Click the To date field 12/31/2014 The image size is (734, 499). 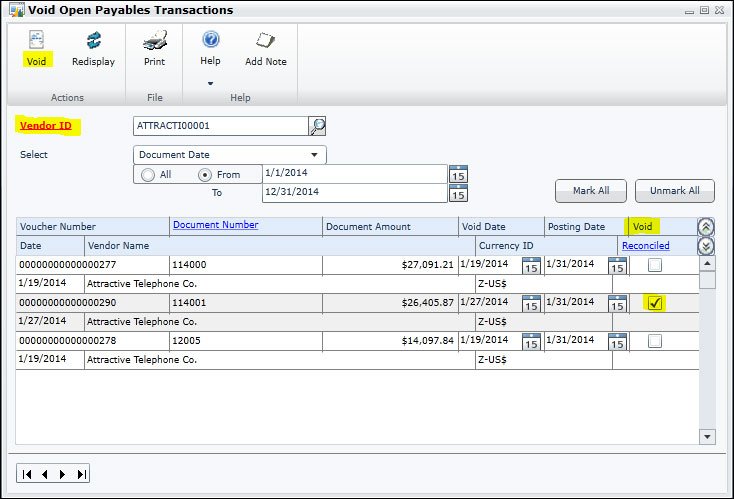tap(355, 192)
